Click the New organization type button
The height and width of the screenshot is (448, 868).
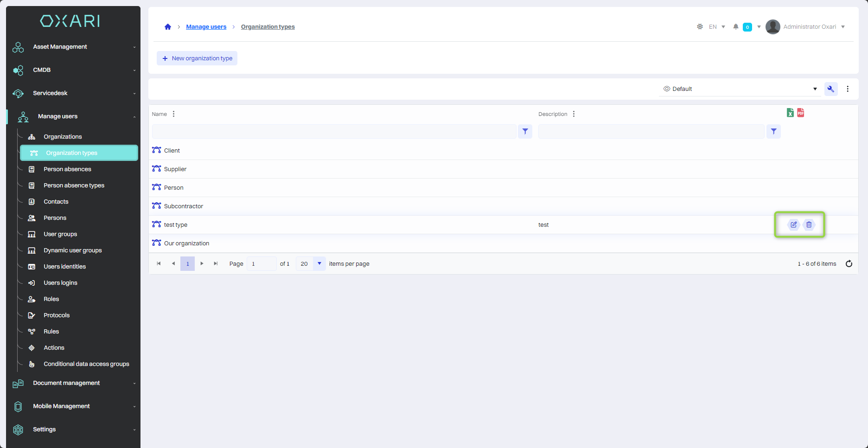[x=197, y=58]
